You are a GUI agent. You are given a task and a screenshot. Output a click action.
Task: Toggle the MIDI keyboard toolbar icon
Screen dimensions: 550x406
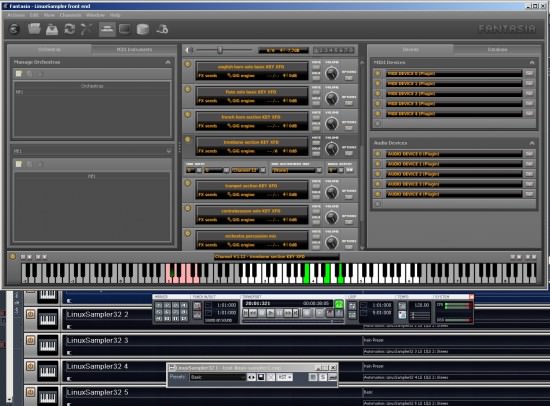click(107, 29)
